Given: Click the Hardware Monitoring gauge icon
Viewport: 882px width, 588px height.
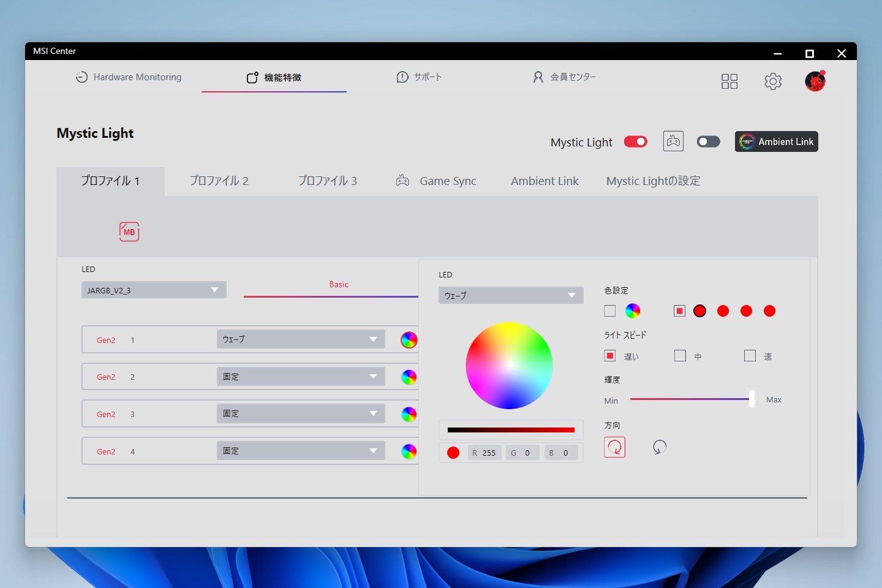Looking at the screenshot, I should click(x=81, y=77).
